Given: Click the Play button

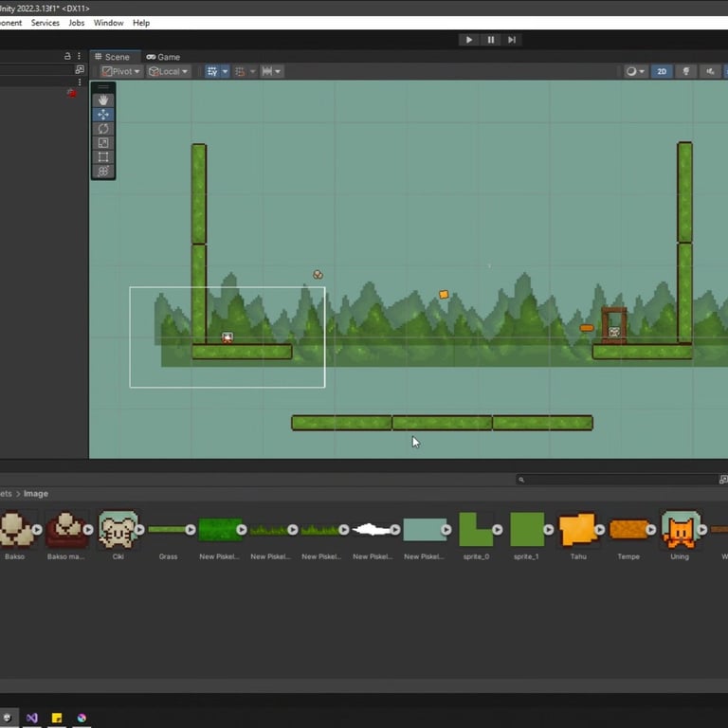Looking at the screenshot, I should (x=468, y=40).
